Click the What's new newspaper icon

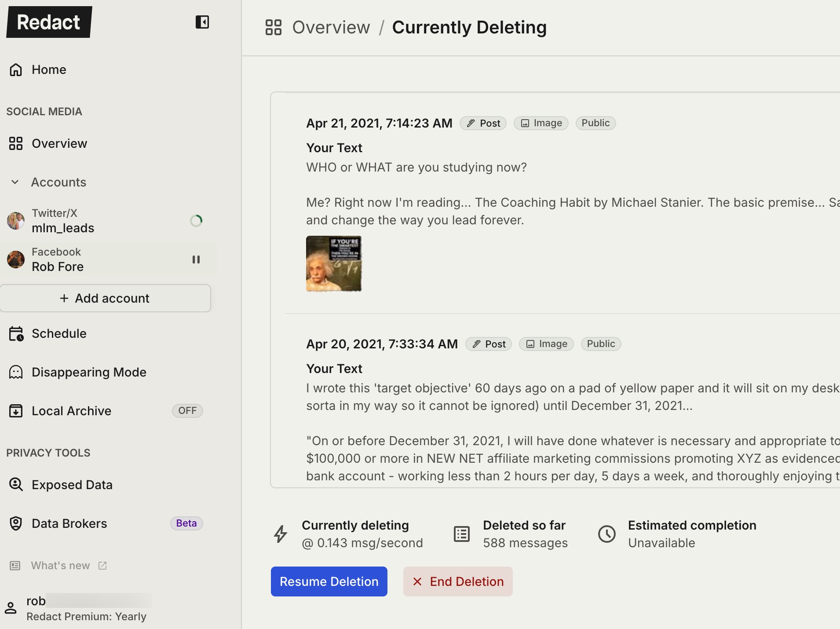[15, 566]
